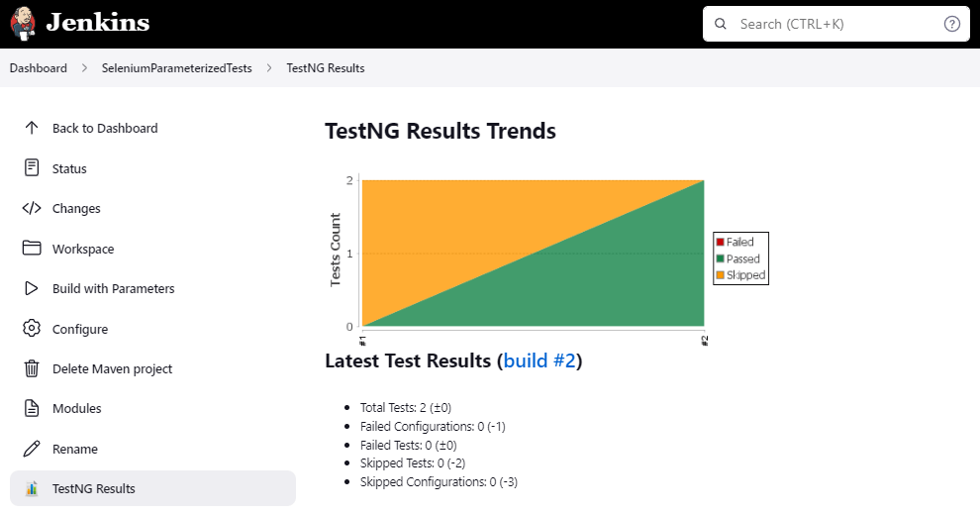The image size is (980, 513).
Task: Open search help question mark icon
Action: click(x=952, y=24)
